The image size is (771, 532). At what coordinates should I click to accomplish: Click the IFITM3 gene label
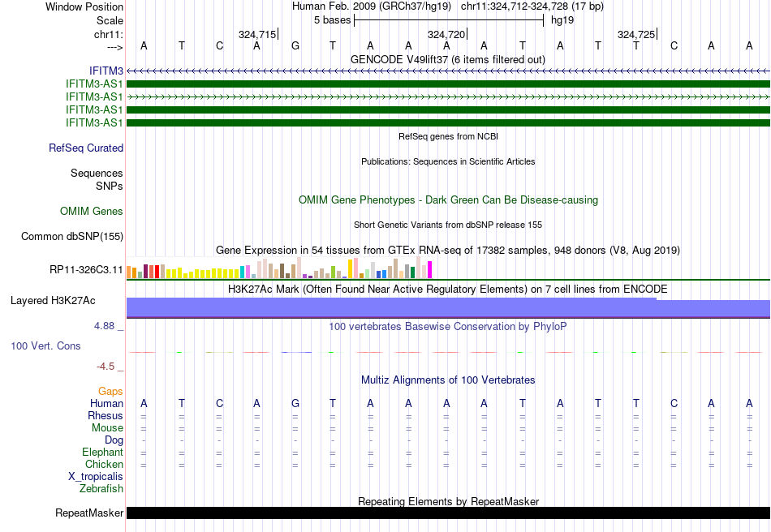[x=106, y=71]
